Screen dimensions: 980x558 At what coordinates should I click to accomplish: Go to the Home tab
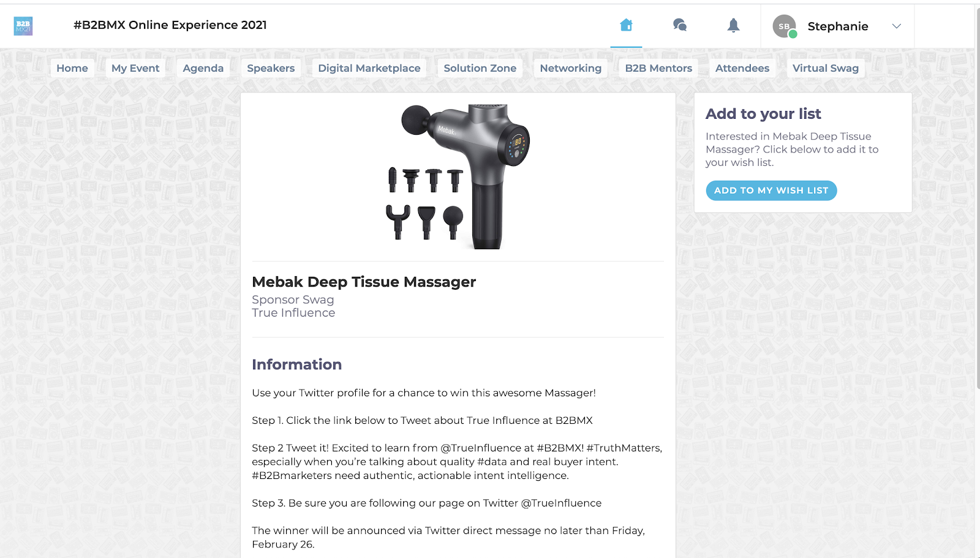(x=72, y=68)
